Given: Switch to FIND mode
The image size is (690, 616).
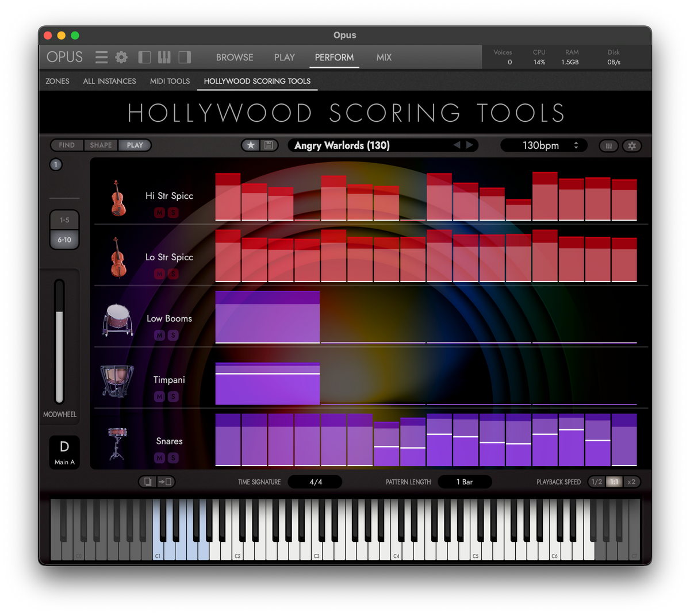Looking at the screenshot, I should tap(67, 145).
